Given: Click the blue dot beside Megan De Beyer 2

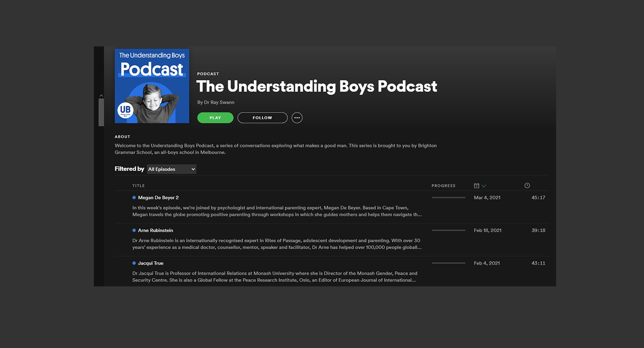Looking at the screenshot, I should click(x=134, y=198).
